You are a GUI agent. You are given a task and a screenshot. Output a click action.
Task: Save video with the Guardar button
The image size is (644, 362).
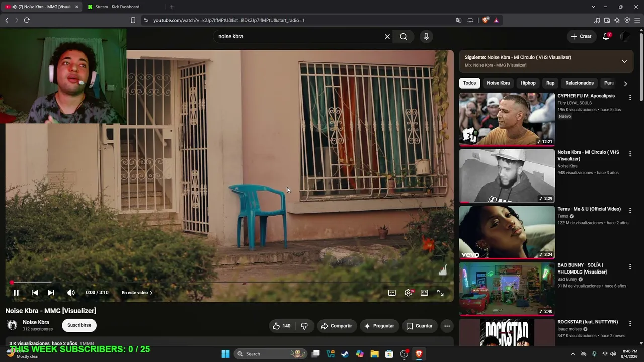click(419, 326)
